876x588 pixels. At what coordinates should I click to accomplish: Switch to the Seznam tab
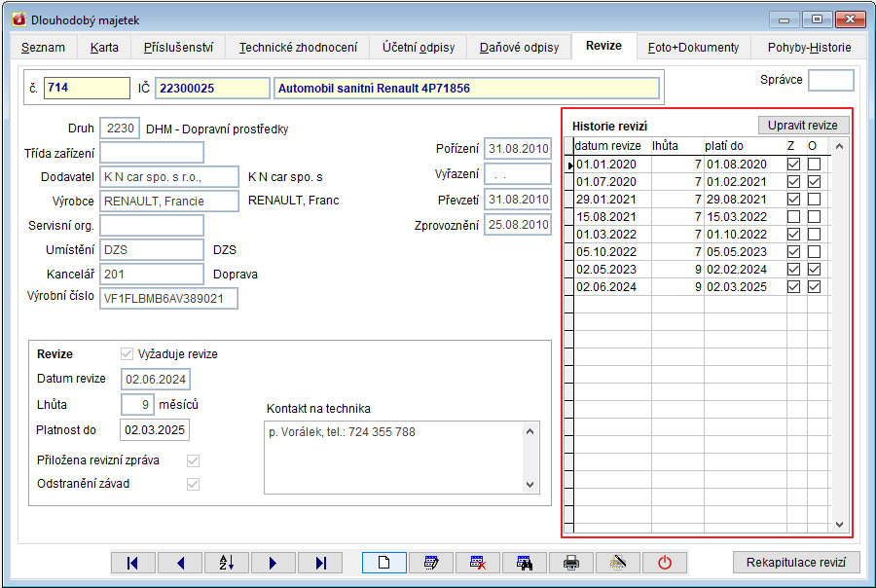(x=43, y=47)
